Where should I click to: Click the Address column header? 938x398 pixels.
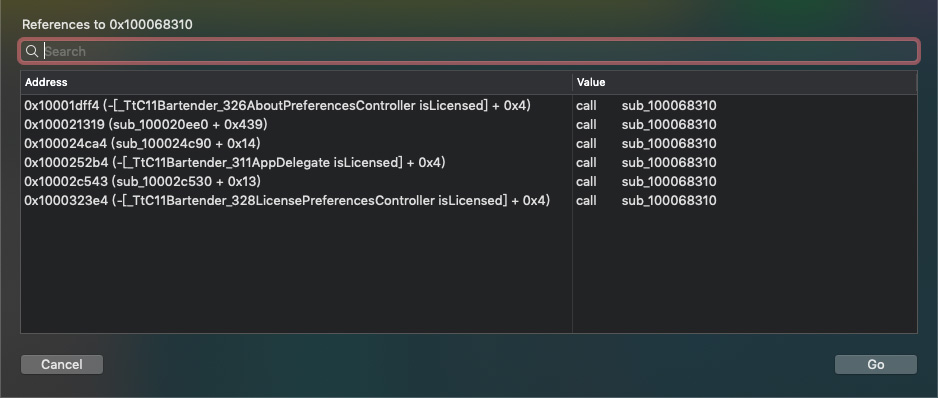tap(297, 82)
